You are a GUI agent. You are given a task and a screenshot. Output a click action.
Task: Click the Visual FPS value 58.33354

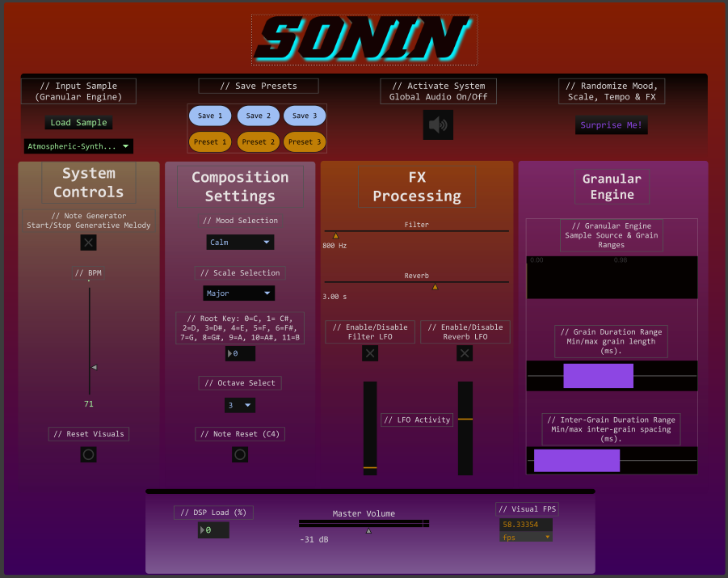tap(525, 525)
